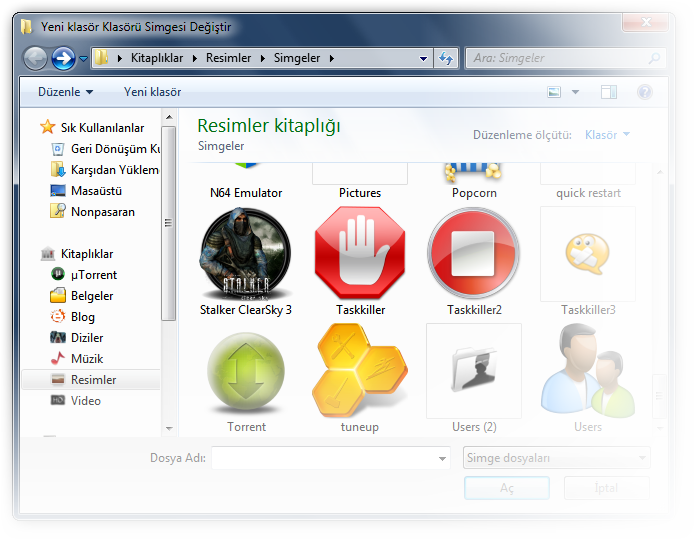This screenshot has height=541, width=696.
Task: Open Karşıdan Yüklemeler in sidebar
Action: coord(105,170)
